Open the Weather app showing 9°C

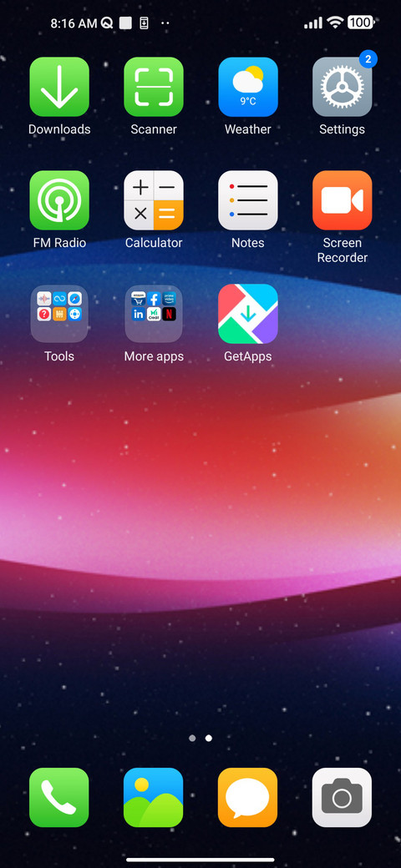[247, 87]
